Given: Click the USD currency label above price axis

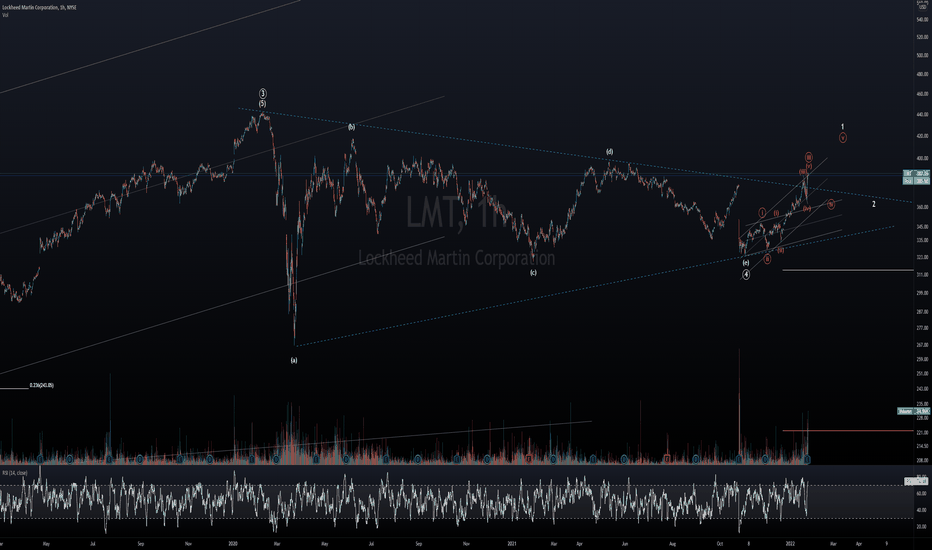Looking at the screenshot, I should coord(922,7).
